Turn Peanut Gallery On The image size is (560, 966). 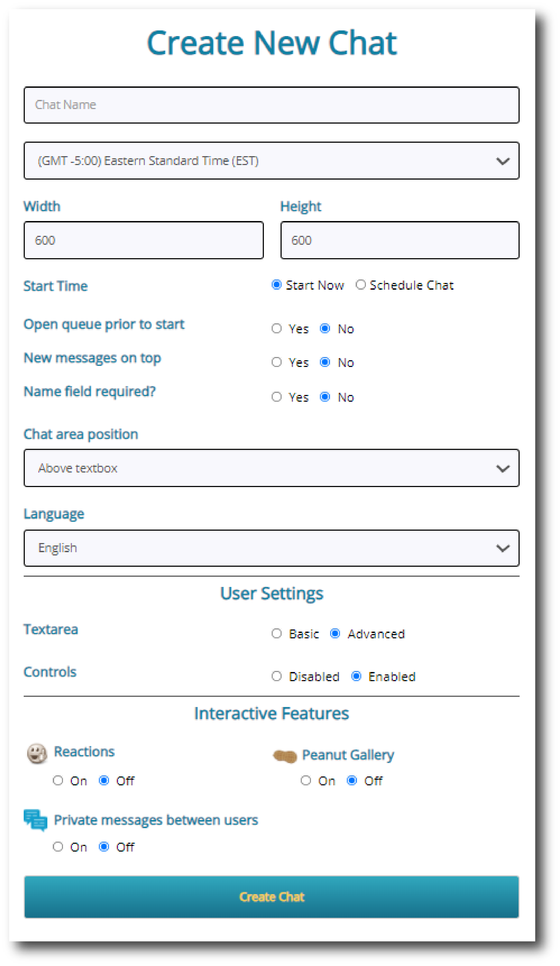[306, 781]
